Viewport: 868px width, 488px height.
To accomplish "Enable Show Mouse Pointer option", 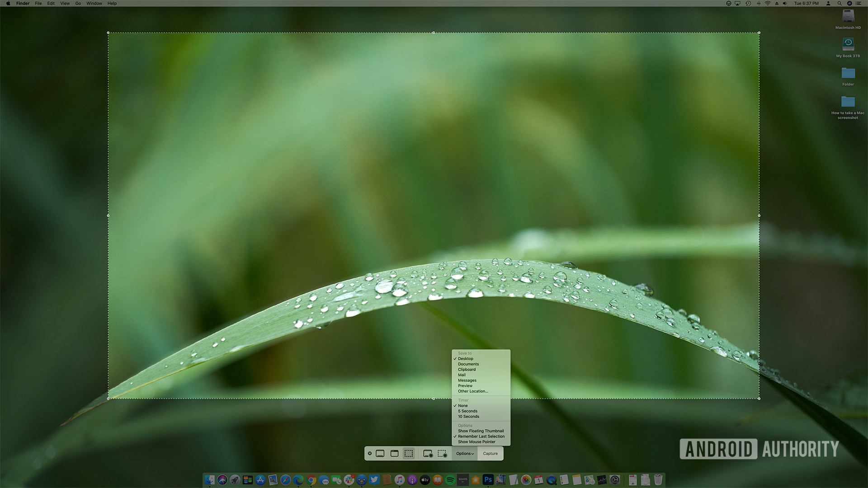I will (x=476, y=442).
